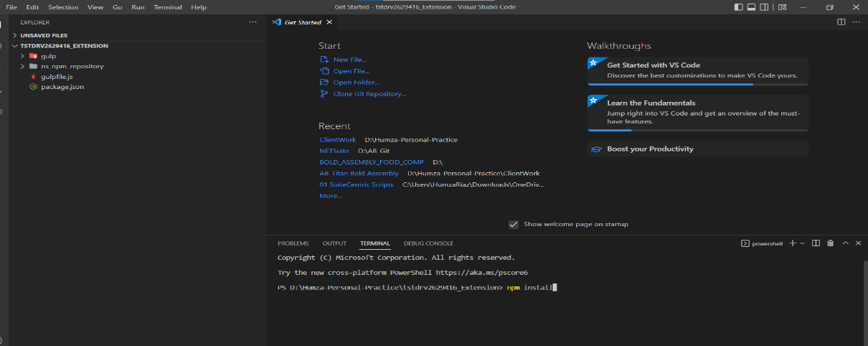Viewport: 868px width, 346px height.
Task: Click the gulpfile.js cup icon
Action: 33,76
